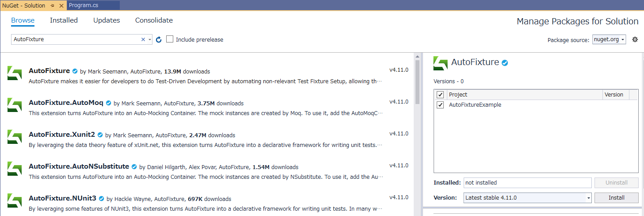
Task: Click the Uninstall button
Action: click(617, 182)
